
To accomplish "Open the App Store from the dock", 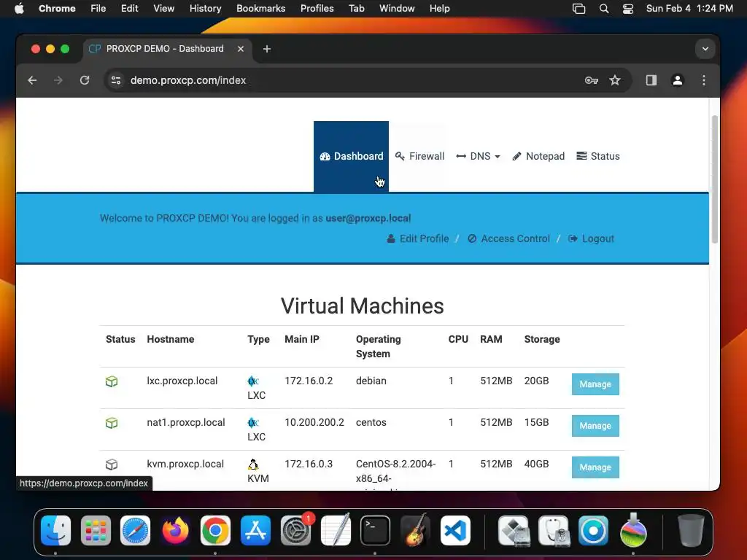I will pyautogui.click(x=255, y=531).
